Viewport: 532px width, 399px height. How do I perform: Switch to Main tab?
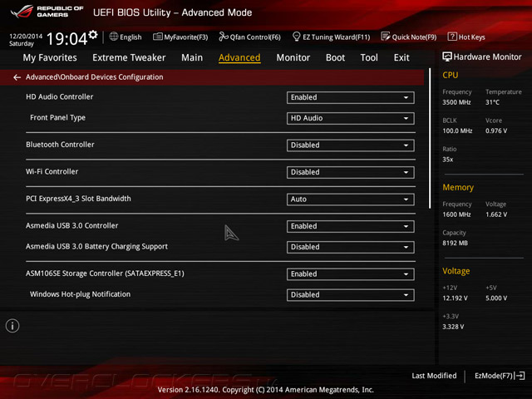[x=192, y=57]
